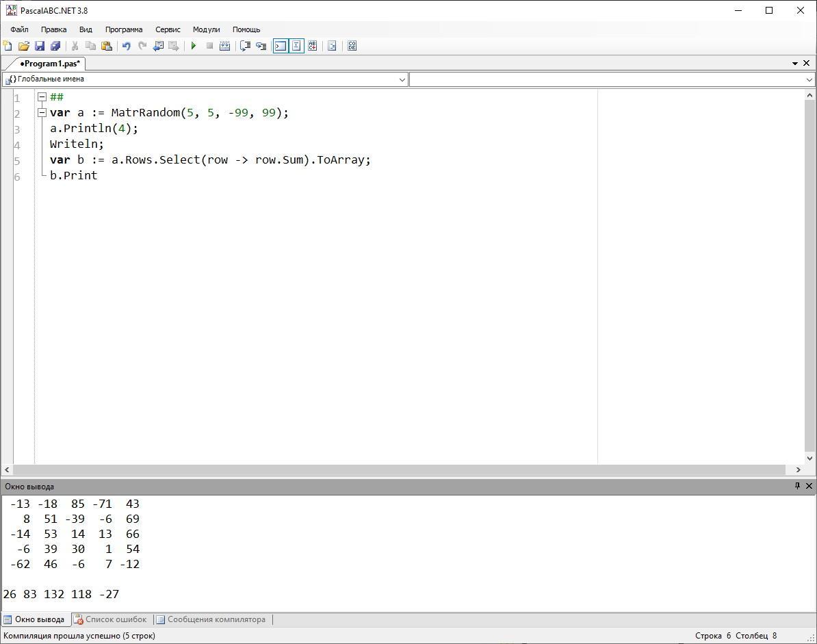Close the Окно вывода panel
This screenshot has height=644, width=817.
click(809, 486)
